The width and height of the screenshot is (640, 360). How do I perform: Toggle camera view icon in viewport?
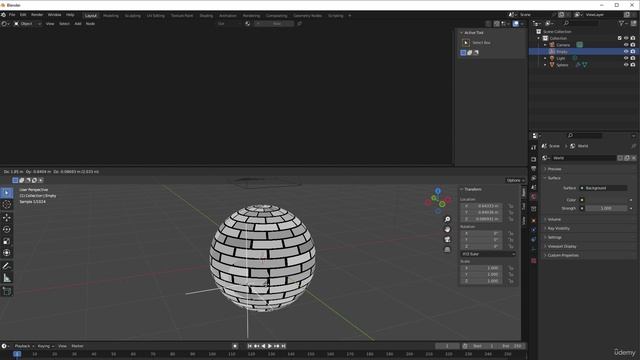pos(447,239)
